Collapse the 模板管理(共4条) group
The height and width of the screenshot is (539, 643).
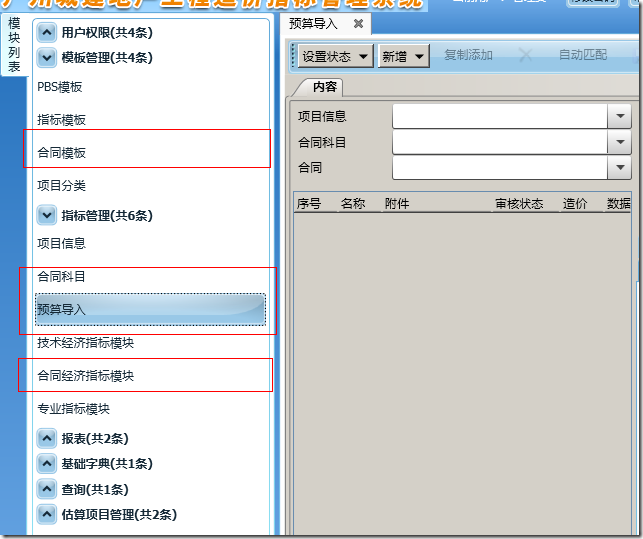click(47, 57)
